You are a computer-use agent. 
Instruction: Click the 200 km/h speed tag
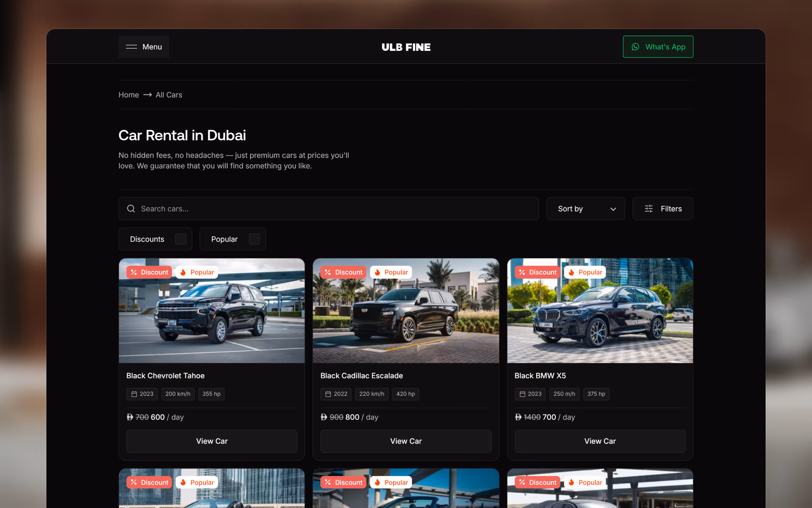pyautogui.click(x=178, y=394)
